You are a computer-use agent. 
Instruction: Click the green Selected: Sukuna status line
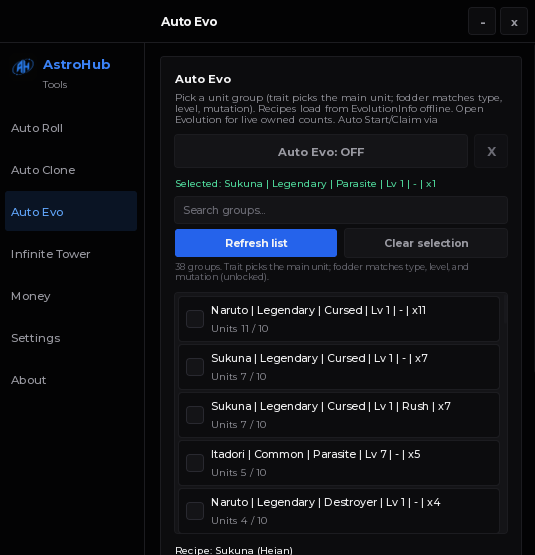(x=306, y=184)
